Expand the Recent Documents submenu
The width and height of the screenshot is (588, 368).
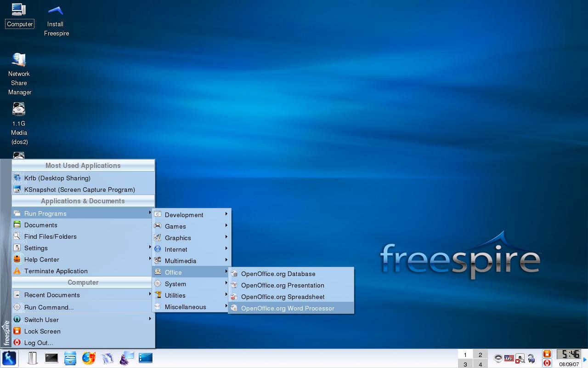tap(83, 295)
